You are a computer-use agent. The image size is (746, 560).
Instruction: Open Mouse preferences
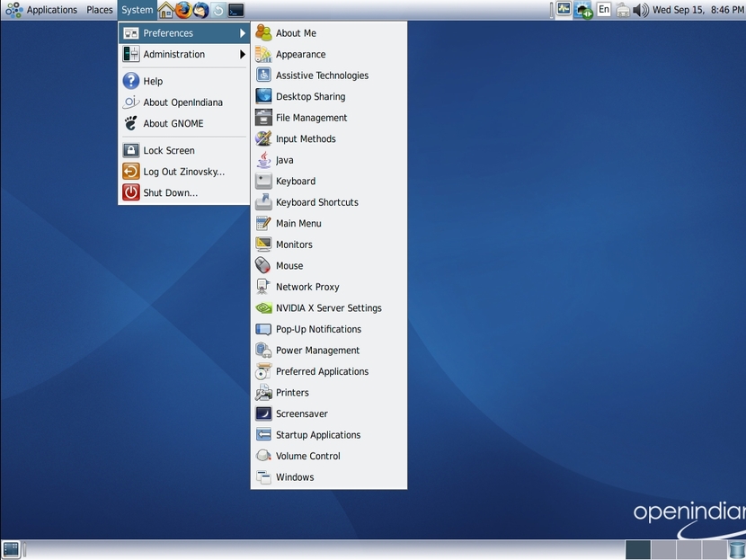click(329, 266)
